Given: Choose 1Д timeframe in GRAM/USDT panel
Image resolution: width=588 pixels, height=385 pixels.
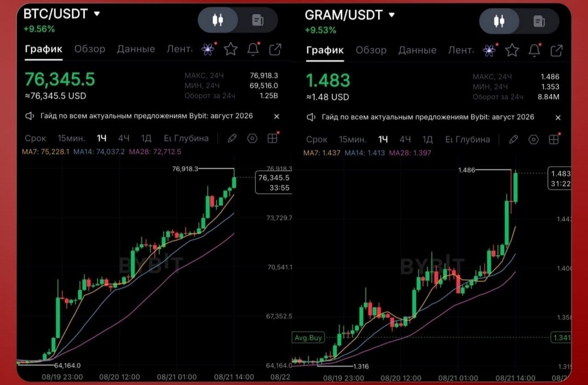Looking at the screenshot, I should pyautogui.click(x=427, y=139).
